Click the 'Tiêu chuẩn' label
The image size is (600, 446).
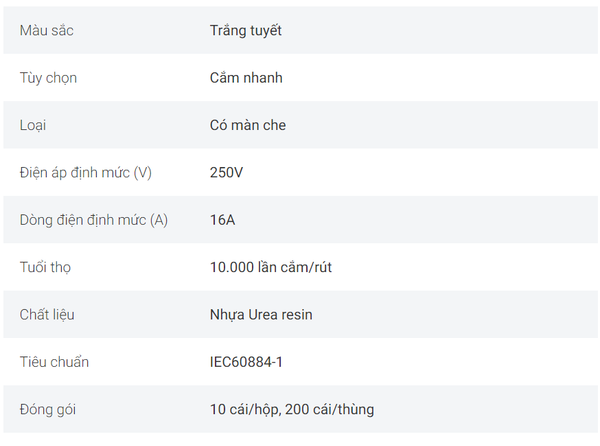pos(54,362)
